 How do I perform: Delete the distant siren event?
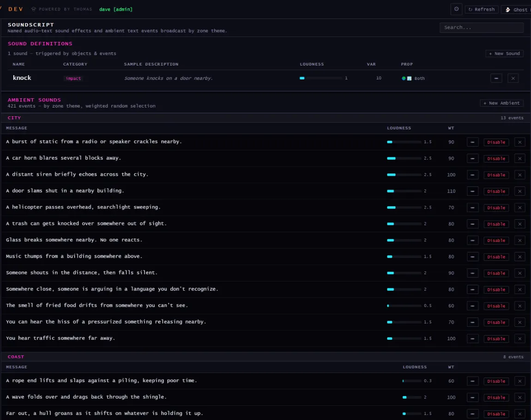[520, 174]
